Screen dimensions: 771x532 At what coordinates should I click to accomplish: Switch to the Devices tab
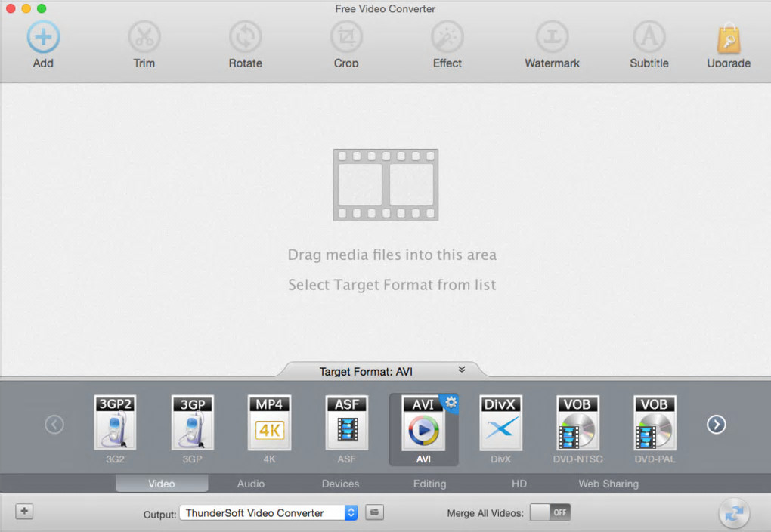coord(340,484)
